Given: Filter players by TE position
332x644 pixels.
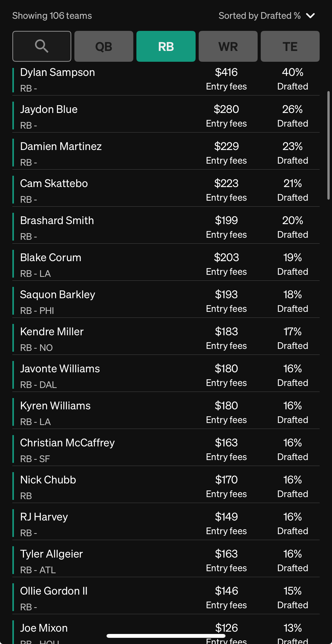Looking at the screenshot, I should pos(290,46).
